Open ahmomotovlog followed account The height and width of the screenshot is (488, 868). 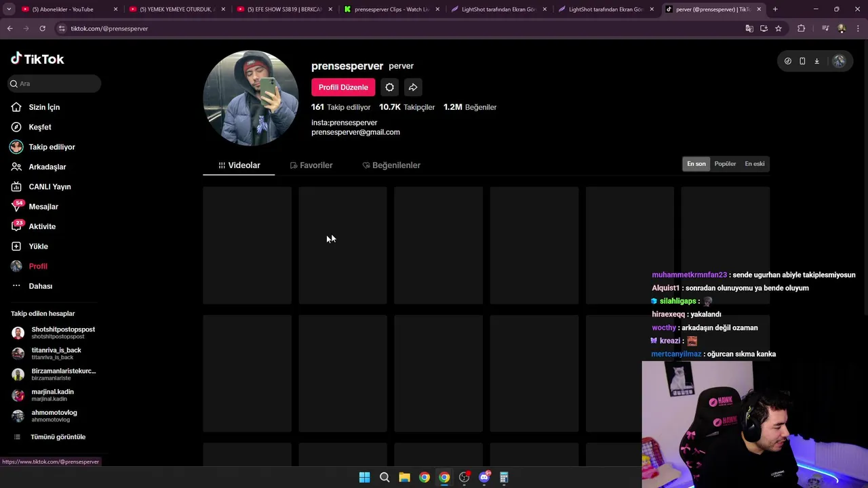(54, 415)
